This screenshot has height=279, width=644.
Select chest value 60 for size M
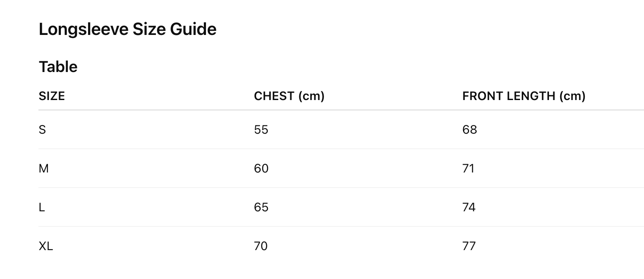[261, 168]
